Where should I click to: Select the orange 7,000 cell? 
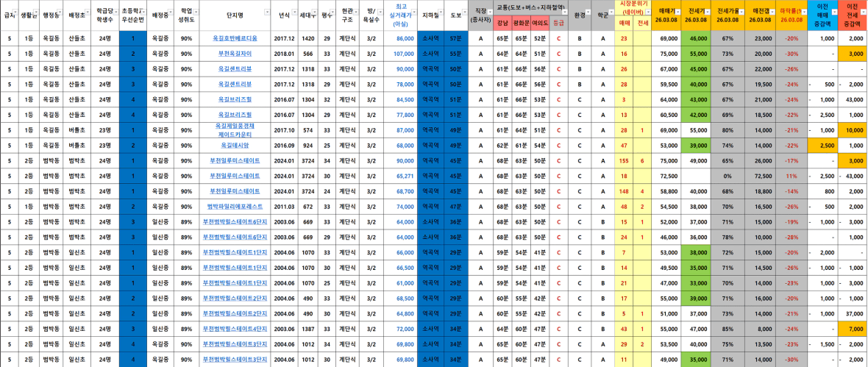[853, 329]
